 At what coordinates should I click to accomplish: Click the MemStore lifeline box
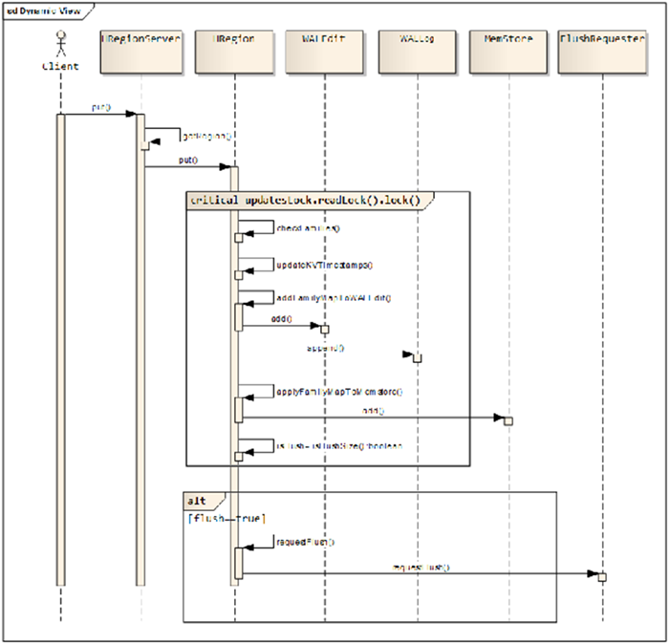coord(509,53)
